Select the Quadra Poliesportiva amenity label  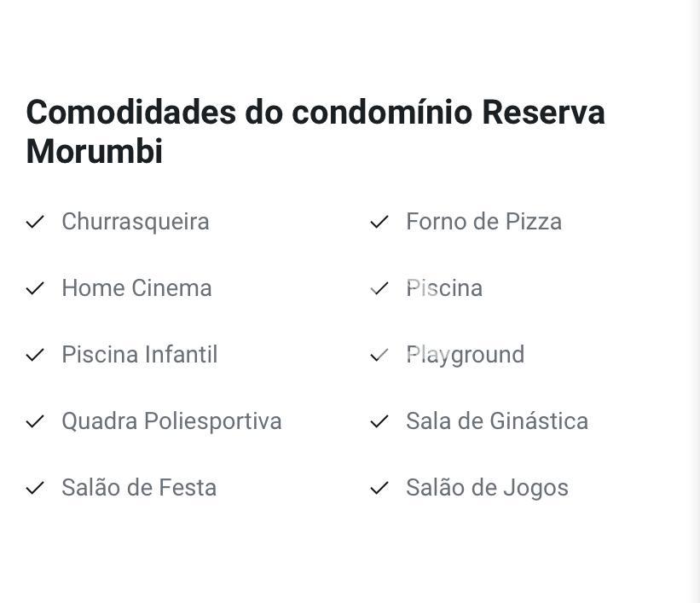172,422
